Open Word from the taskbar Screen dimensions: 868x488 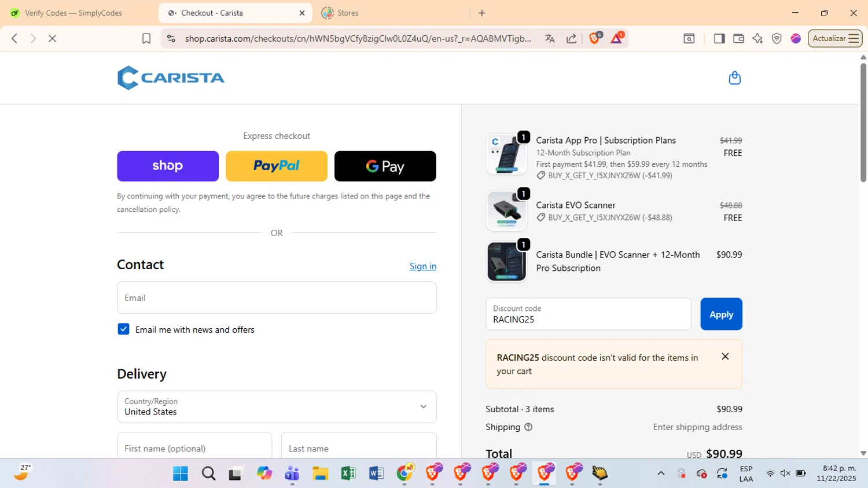(x=376, y=474)
